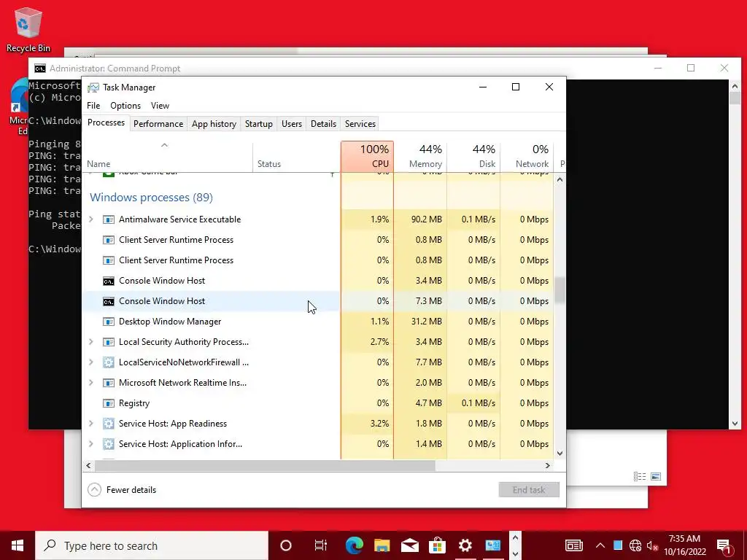The width and height of the screenshot is (747, 560).
Task: Expand the Local Security Authority Process group
Action: pos(91,342)
